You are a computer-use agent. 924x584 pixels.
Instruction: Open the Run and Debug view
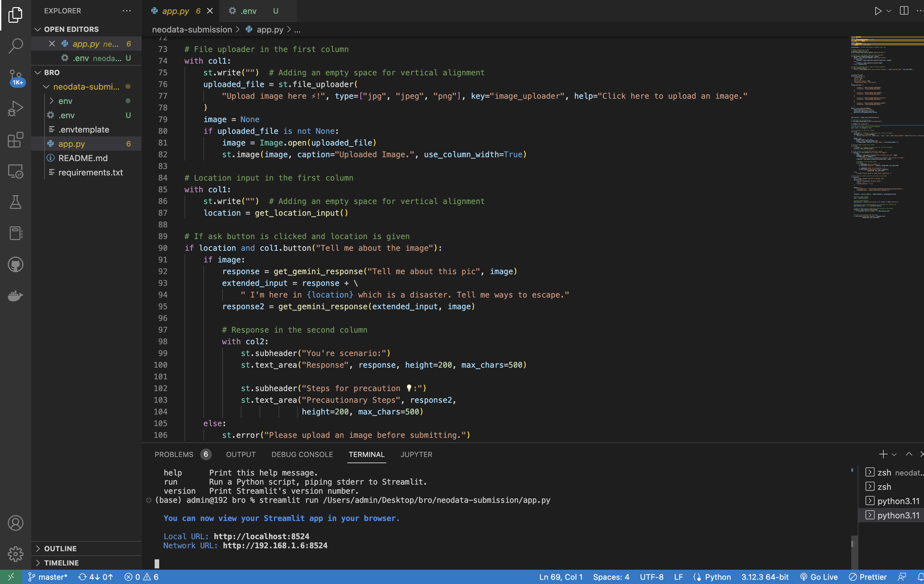click(15, 108)
